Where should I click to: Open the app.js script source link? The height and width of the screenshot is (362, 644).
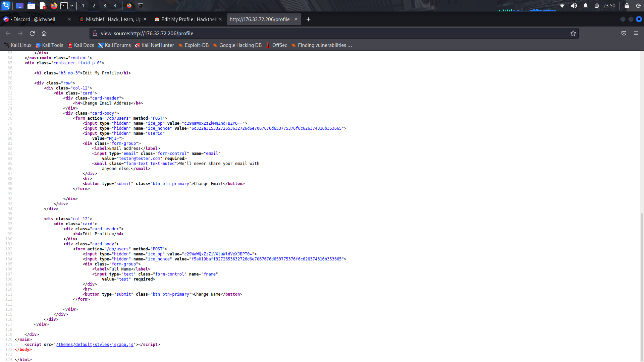[95, 344]
